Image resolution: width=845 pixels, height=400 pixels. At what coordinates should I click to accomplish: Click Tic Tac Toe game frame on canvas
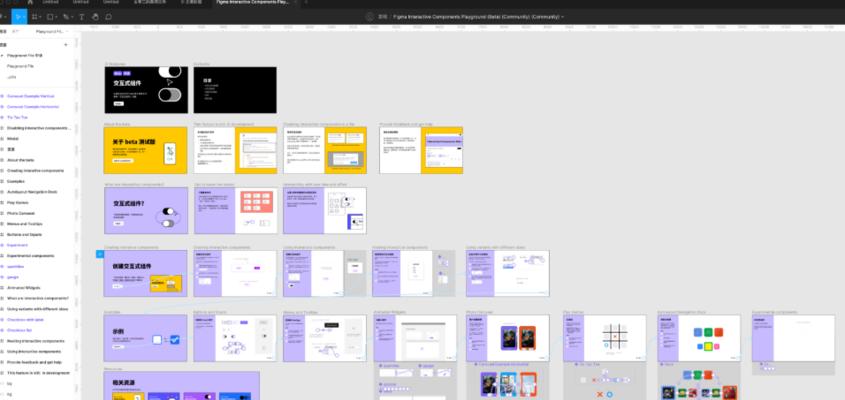pyautogui.click(x=605, y=338)
